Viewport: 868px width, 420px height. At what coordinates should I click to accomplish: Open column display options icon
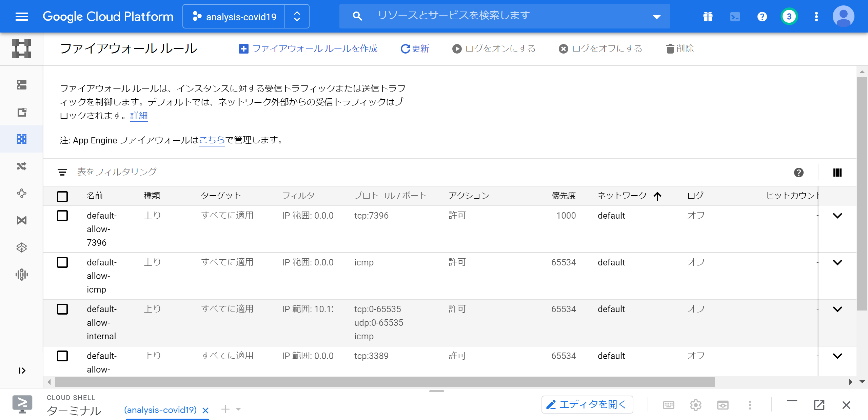tap(837, 173)
